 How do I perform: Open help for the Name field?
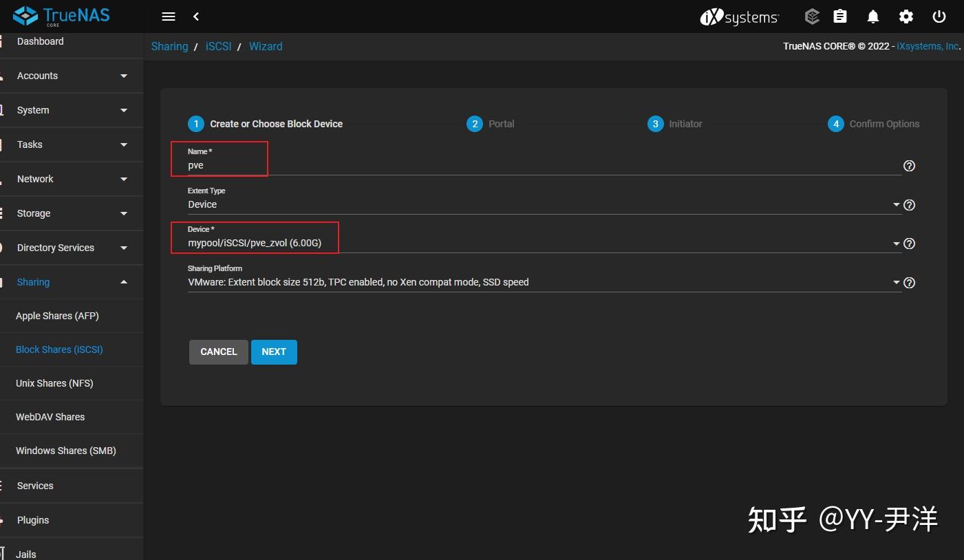(x=909, y=166)
